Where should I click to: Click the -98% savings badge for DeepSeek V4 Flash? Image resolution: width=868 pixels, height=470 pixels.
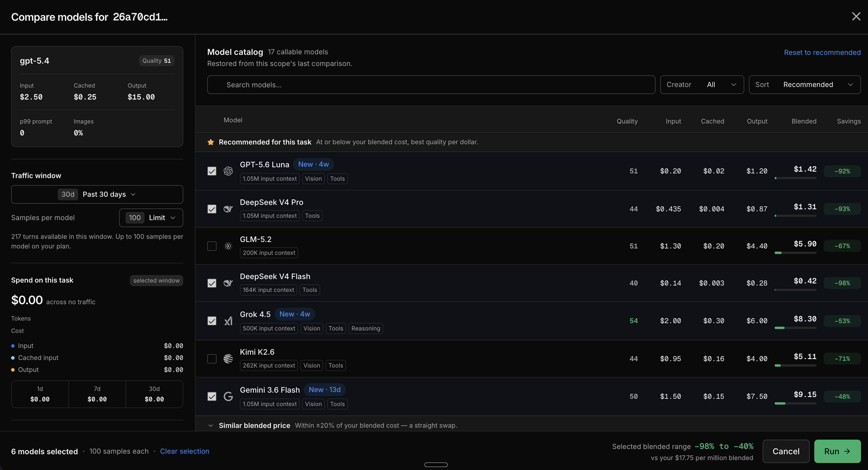pyautogui.click(x=842, y=283)
